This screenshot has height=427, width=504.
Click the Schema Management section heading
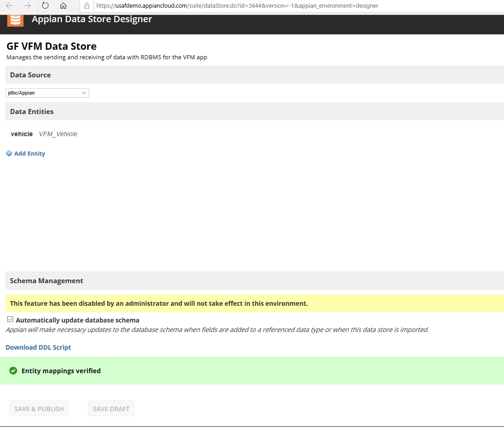click(47, 281)
